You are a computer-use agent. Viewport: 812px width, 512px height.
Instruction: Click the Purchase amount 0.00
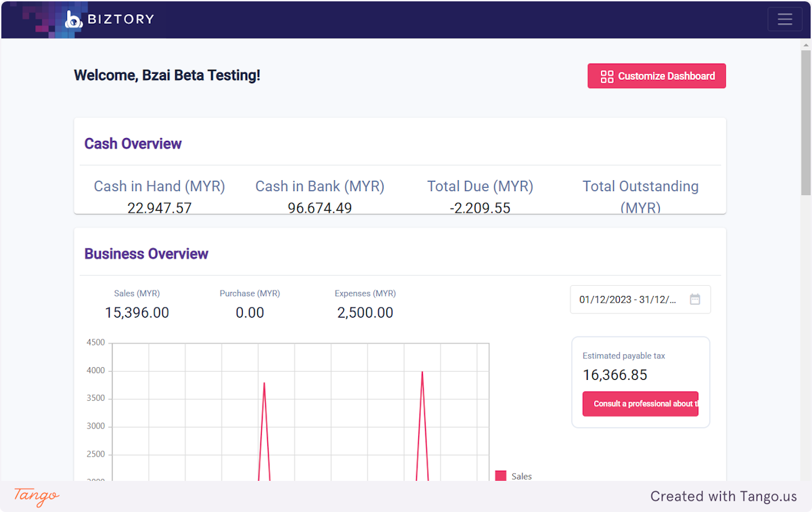tap(250, 313)
